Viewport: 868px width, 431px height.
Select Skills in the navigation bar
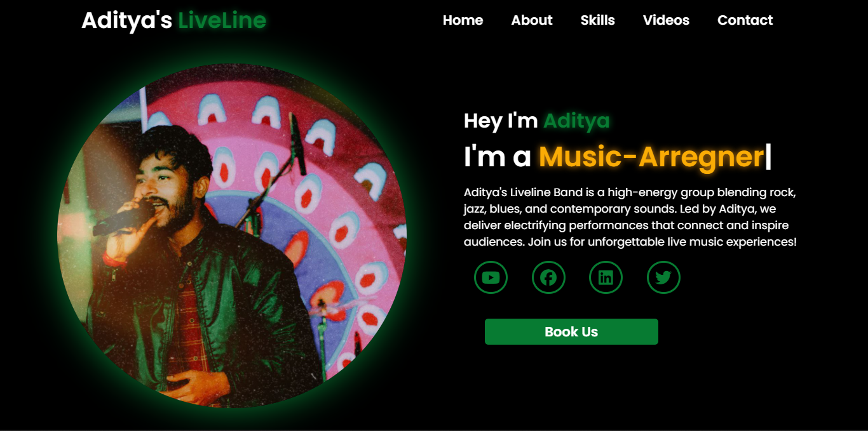597,20
